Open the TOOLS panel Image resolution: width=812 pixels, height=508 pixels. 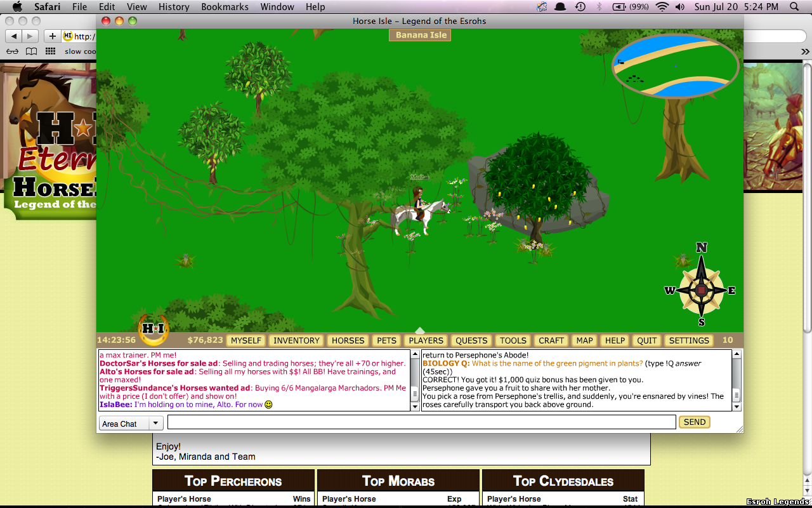[x=513, y=340]
